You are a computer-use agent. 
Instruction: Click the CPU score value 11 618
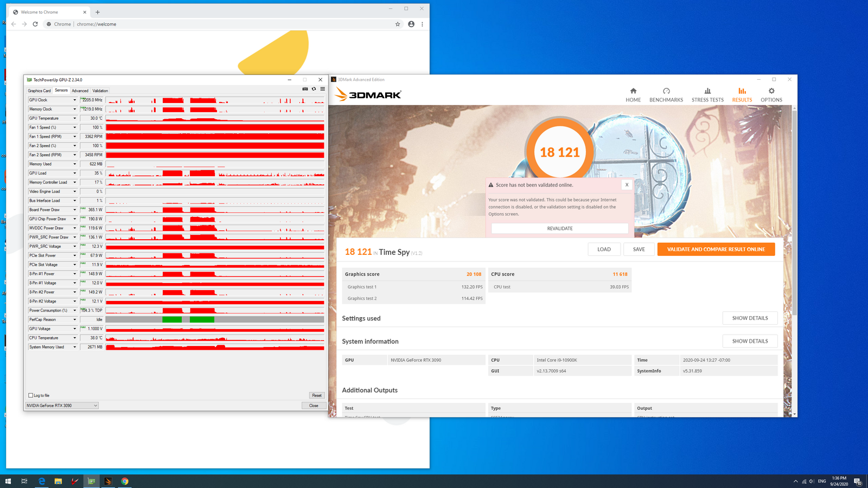(x=620, y=274)
